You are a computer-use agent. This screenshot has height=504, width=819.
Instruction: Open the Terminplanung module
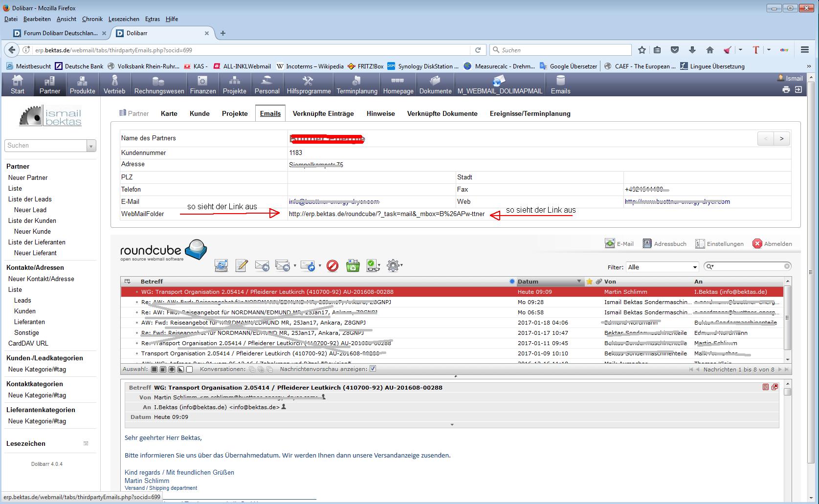[357, 84]
